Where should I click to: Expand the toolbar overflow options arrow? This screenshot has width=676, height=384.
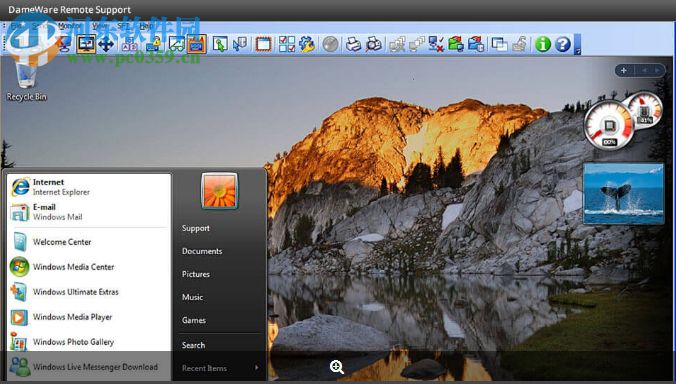pos(578,45)
